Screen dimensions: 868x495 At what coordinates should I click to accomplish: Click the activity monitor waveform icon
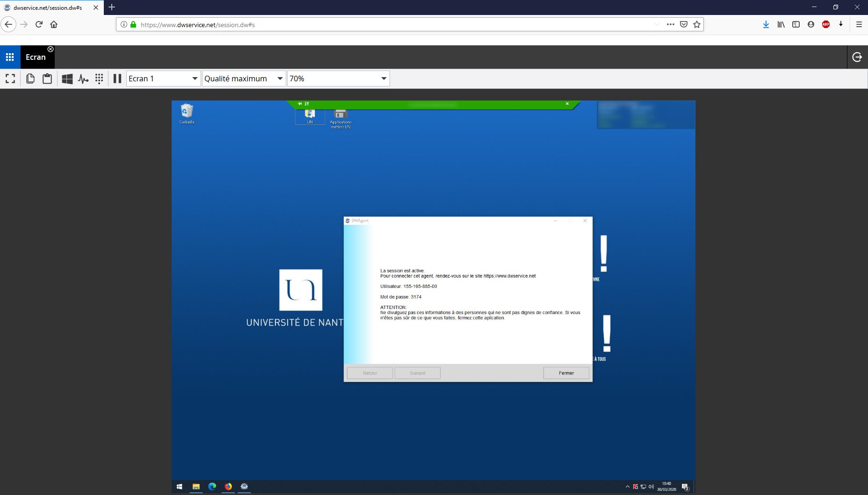click(x=83, y=79)
